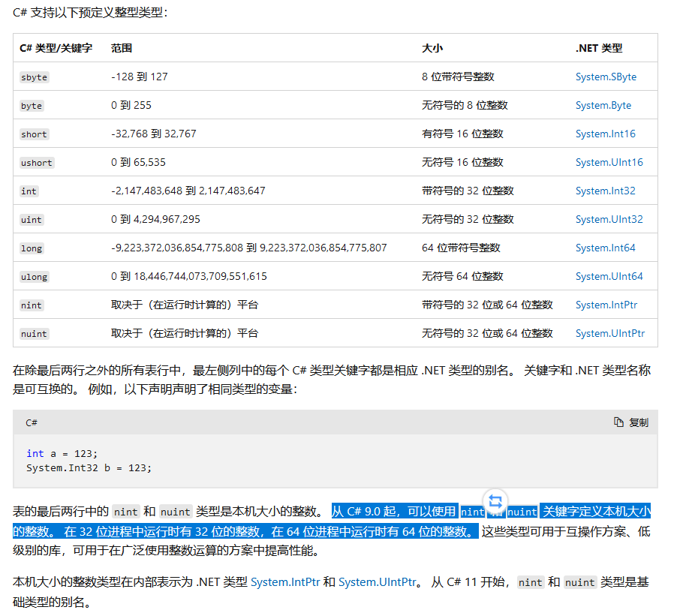The image size is (677, 616).
Task: Click 'C# 支持以下预定义整型类型' heading text
Action: [90, 13]
